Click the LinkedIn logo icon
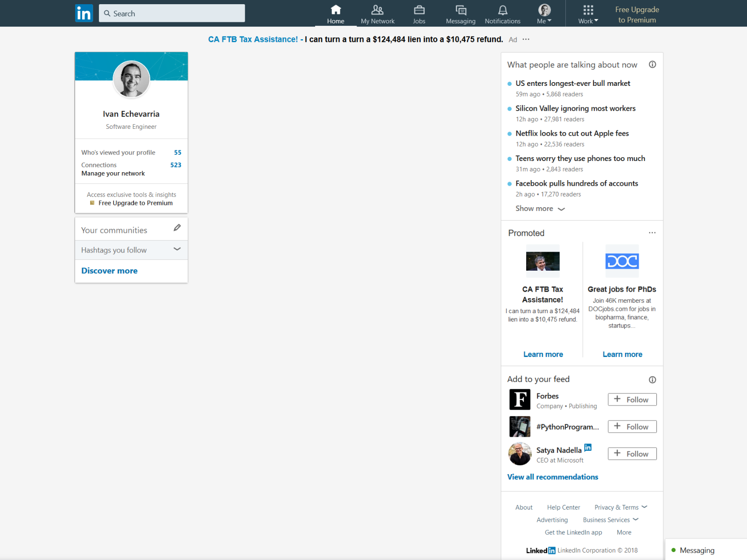The height and width of the screenshot is (560, 747). pos(84,13)
